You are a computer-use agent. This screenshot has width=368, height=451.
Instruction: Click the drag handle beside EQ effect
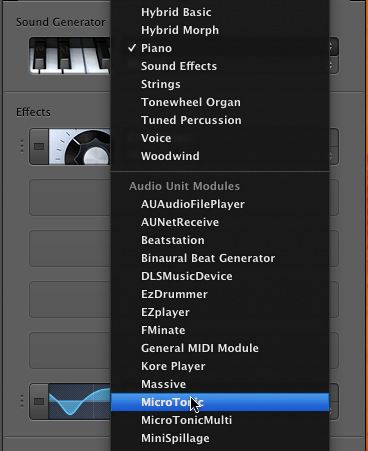click(x=22, y=401)
